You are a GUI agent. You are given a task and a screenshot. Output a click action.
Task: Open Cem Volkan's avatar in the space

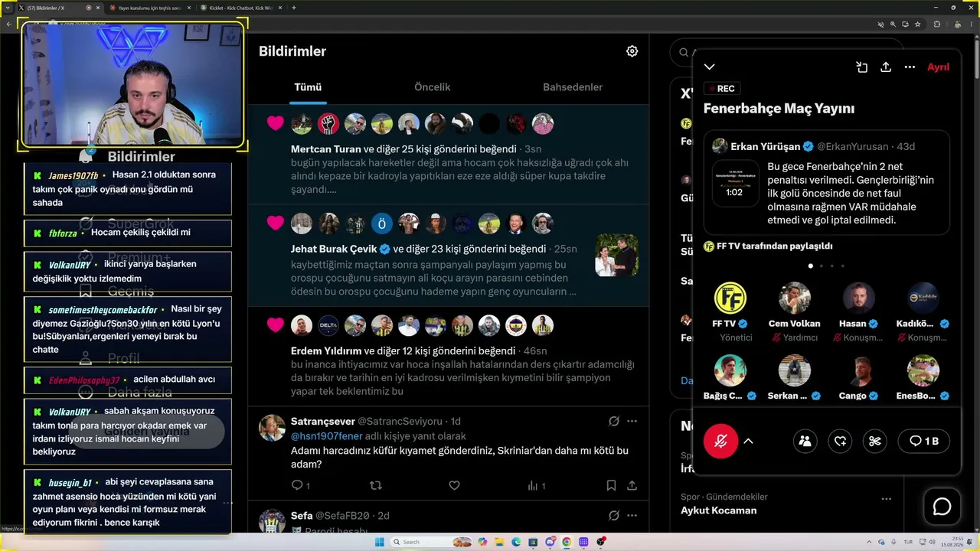click(794, 298)
